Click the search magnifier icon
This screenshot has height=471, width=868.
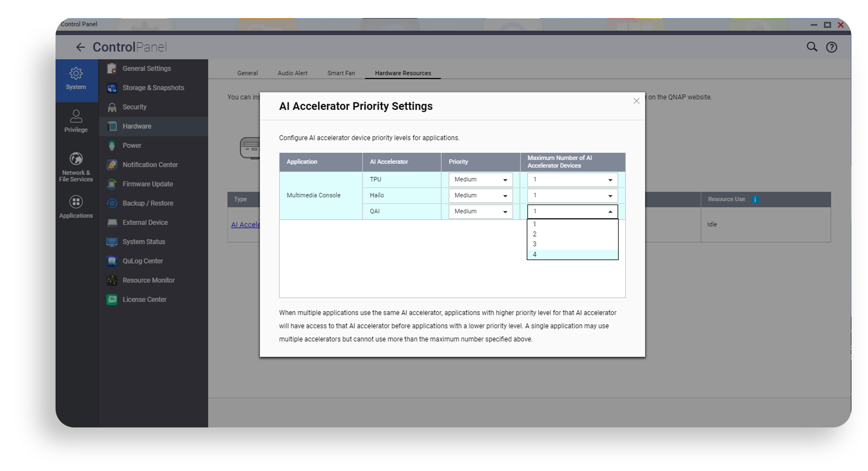coord(812,47)
